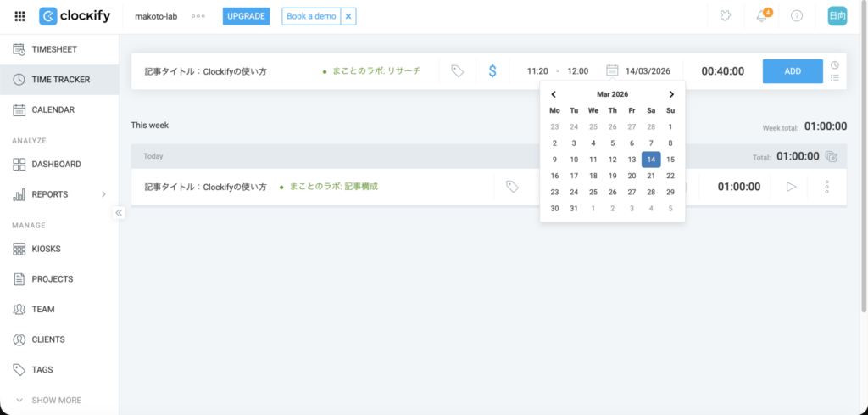Open the puzzle piece integrations icon
This screenshot has width=868, height=415.
[726, 16]
